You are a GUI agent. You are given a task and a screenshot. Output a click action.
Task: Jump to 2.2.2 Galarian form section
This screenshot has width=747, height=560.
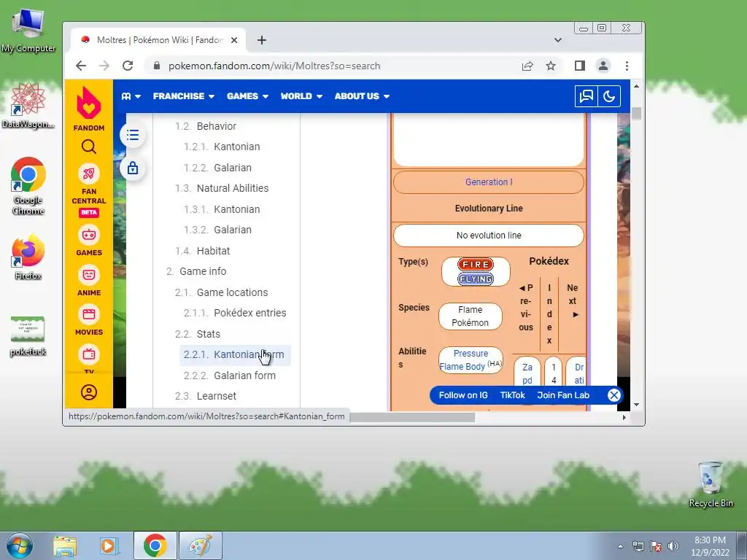pos(230,376)
